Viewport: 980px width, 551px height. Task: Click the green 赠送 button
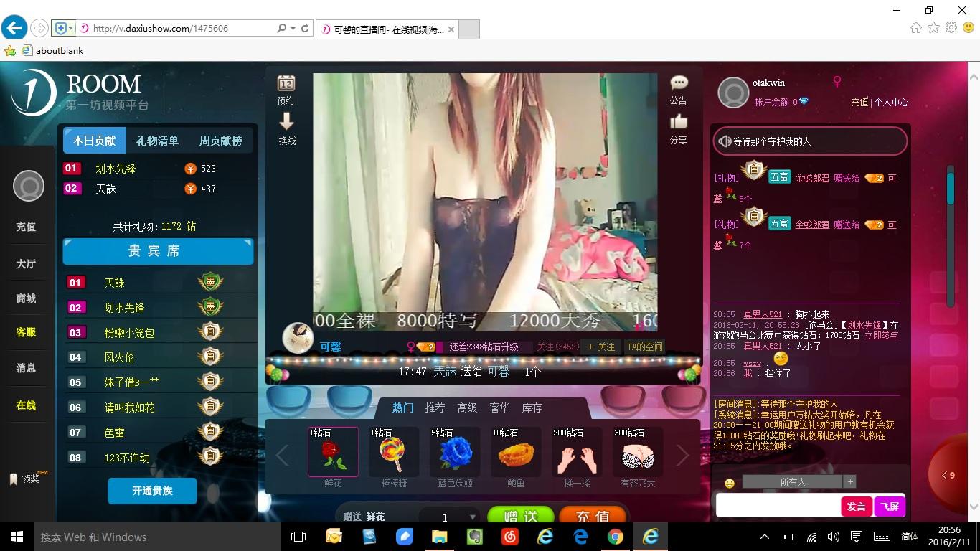(521, 517)
